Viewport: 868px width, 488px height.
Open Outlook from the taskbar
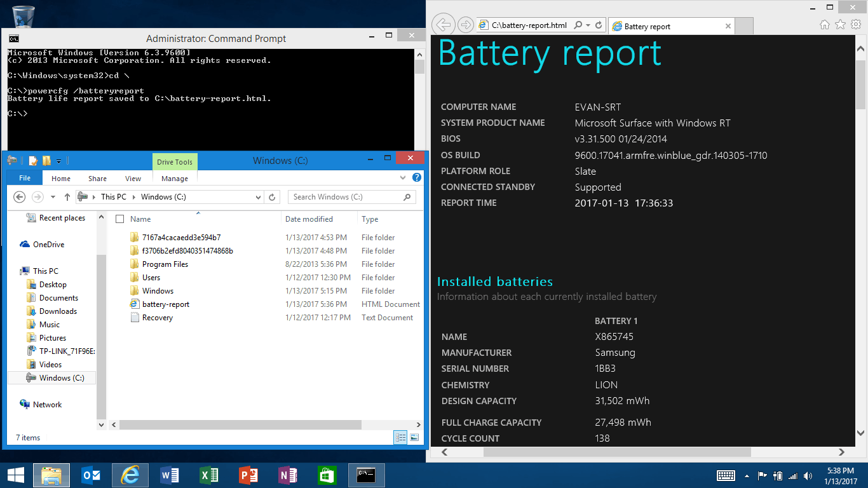[x=92, y=475]
